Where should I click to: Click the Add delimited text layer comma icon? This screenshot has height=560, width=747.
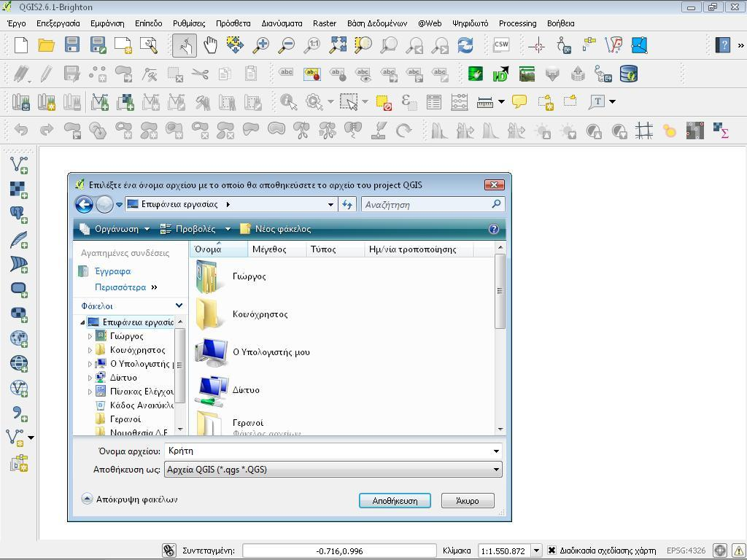(x=19, y=413)
